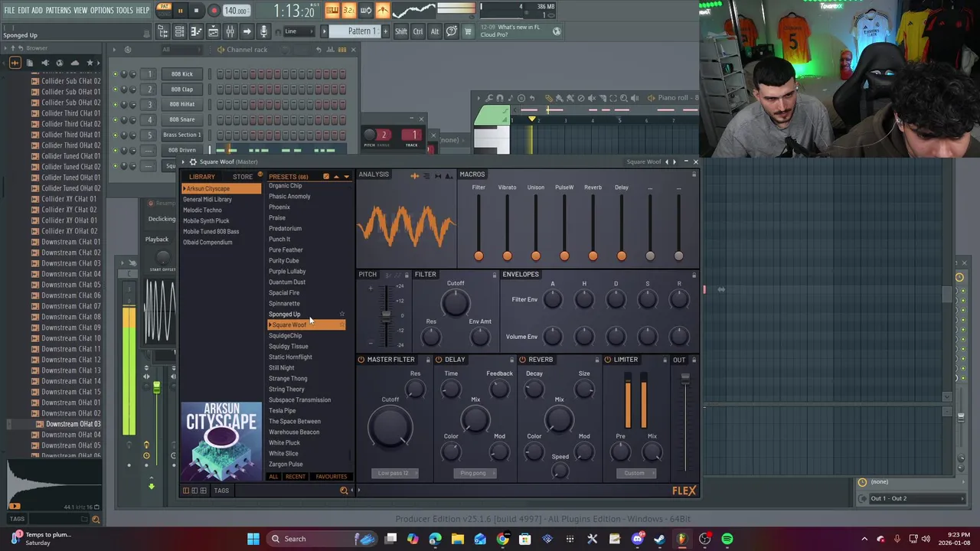
Task: Click the Arksun Cityscape pack artwork
Action: pos(221,441)
